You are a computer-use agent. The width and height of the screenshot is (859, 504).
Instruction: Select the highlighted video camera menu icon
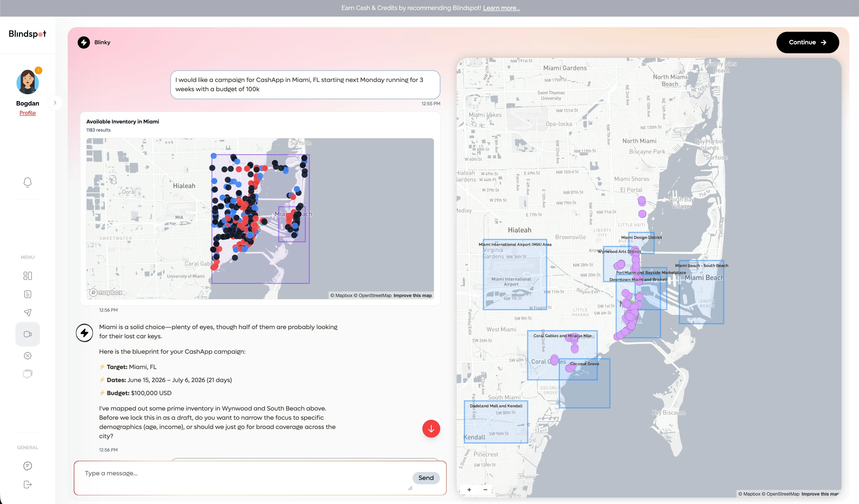coord(28,334)
